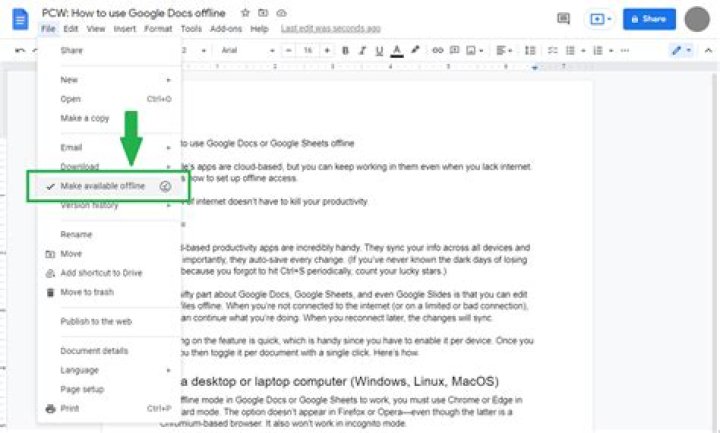This screenshot has width=720, height=433.
Task: Open the present button's dropdown arrow
Action: coord(609,19)
